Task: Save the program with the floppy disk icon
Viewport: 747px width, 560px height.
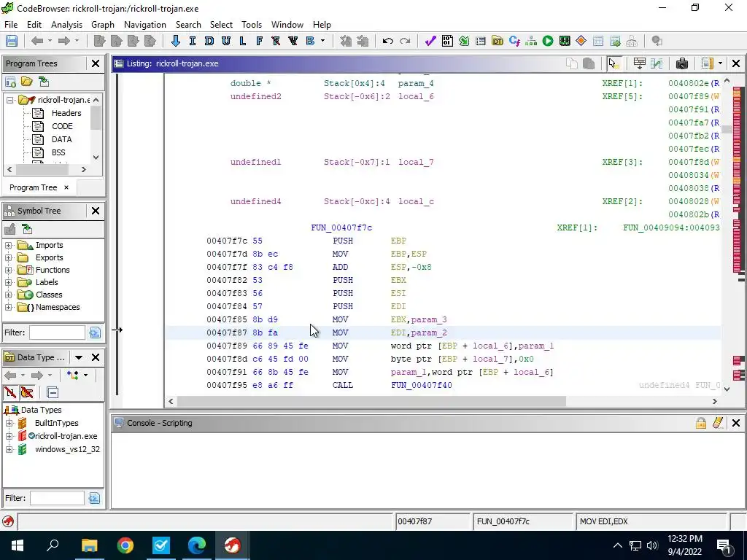Action: (12, 41)
